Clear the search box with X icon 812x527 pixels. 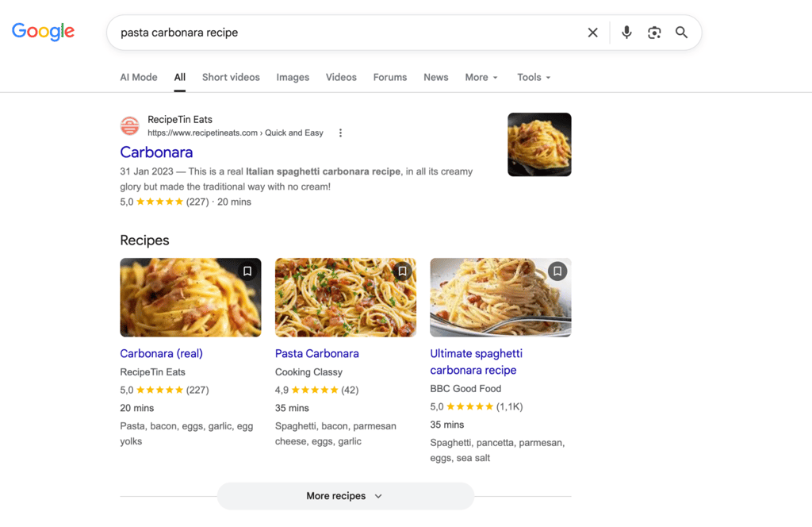click(x=592, y=33)
